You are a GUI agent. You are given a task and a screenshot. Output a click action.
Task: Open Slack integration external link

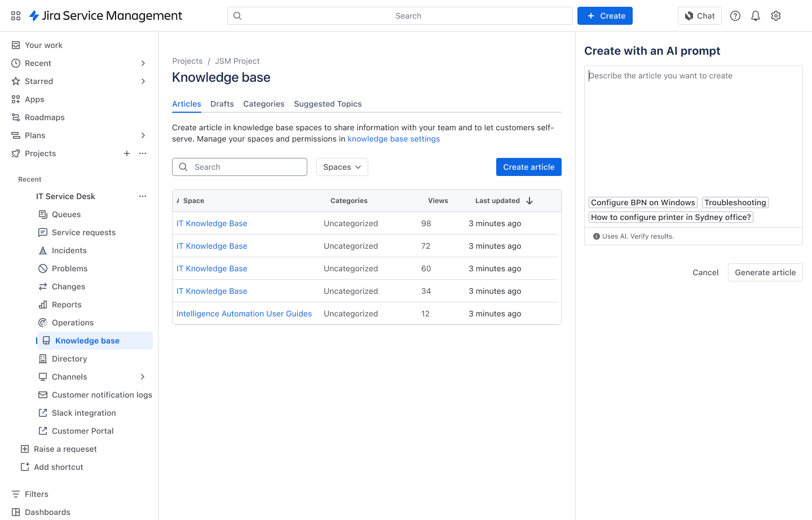(x=83, y=413)
